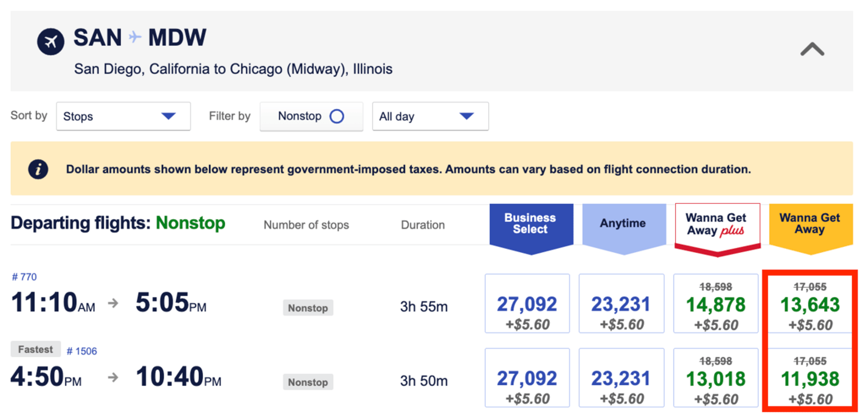Click the 3h 50m duration text
The width and height of the screenshot is (868, 418).
424,381
